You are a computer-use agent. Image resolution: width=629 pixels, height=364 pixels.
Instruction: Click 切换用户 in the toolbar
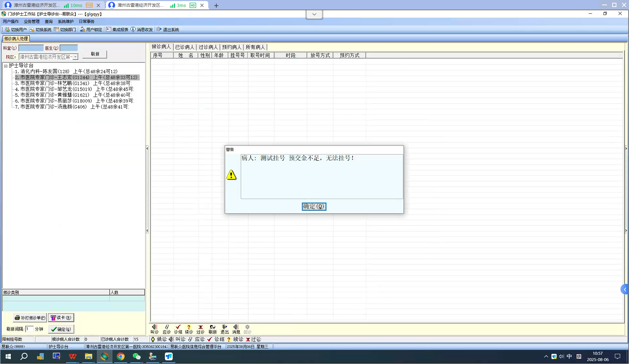[16, 29]
